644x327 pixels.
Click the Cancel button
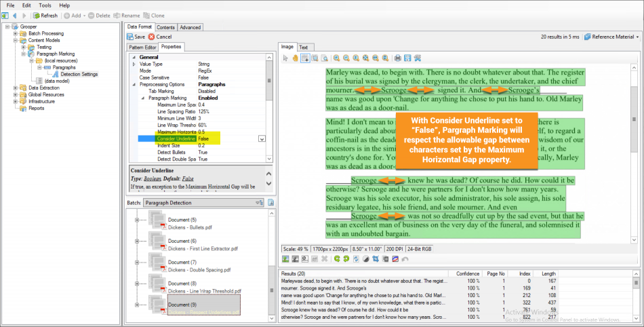point(160,37)
